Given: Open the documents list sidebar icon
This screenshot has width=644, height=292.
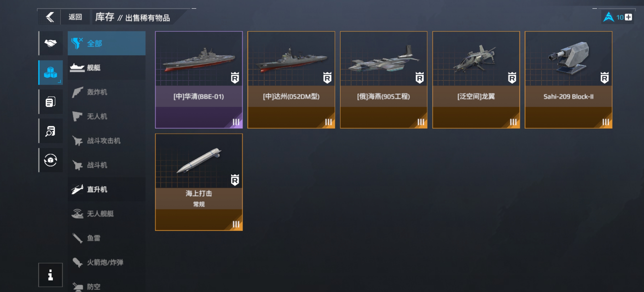Looking at the screenshot, I should tap(51, 102).
